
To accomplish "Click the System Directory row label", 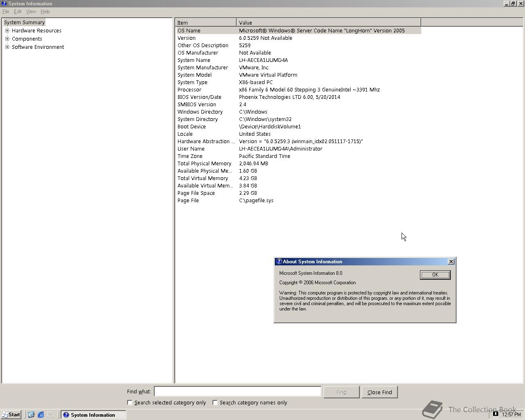I will (198, 119).
